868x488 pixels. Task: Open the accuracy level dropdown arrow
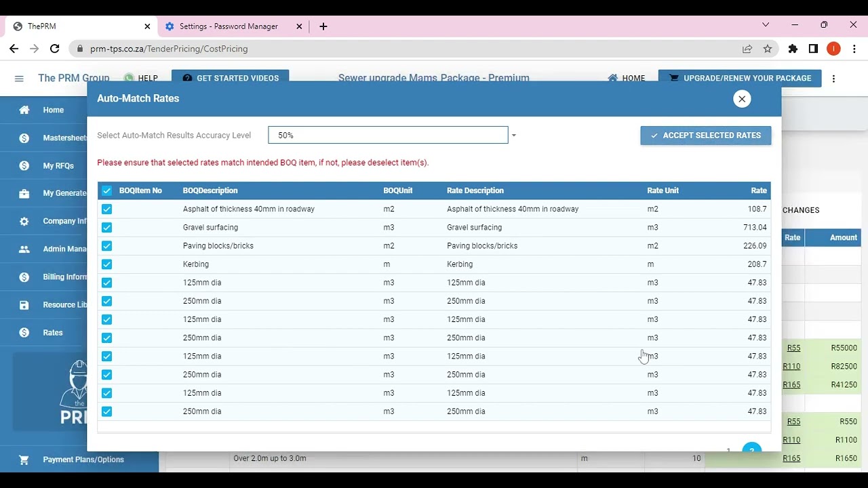click(x=513, y=136)
